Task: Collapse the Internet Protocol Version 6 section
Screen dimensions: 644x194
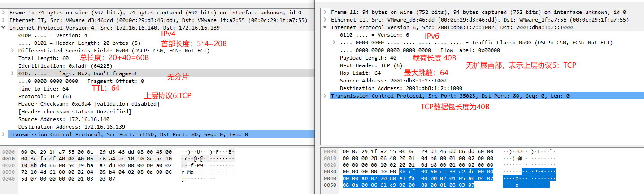Action: 326,28
